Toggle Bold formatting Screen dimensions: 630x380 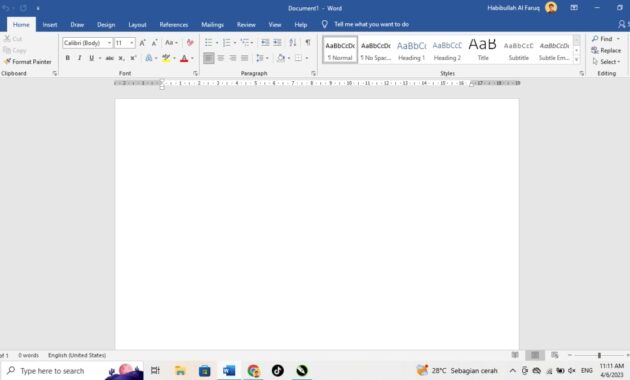[68, 58]
